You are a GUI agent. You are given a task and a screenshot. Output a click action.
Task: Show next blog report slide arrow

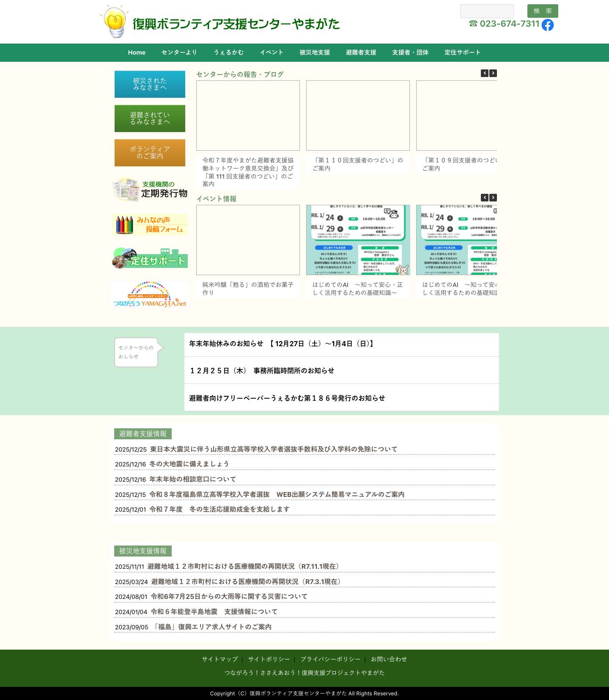click(x=493, y=73)
